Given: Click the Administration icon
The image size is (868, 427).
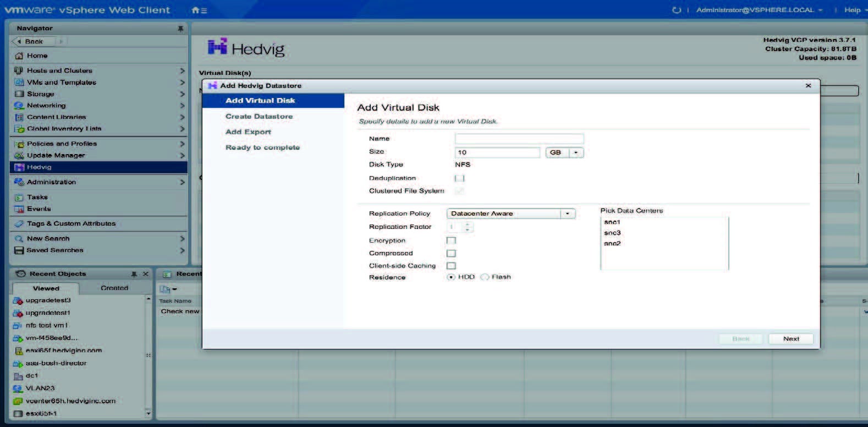Looking at the screenshot, I should (19, 182).
